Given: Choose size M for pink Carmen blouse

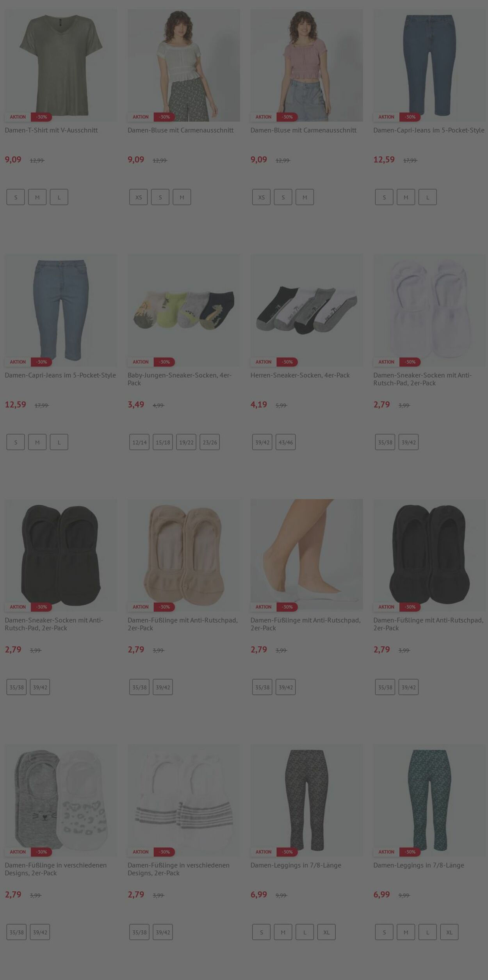Looking at the screenshot, I should (305, 197).
